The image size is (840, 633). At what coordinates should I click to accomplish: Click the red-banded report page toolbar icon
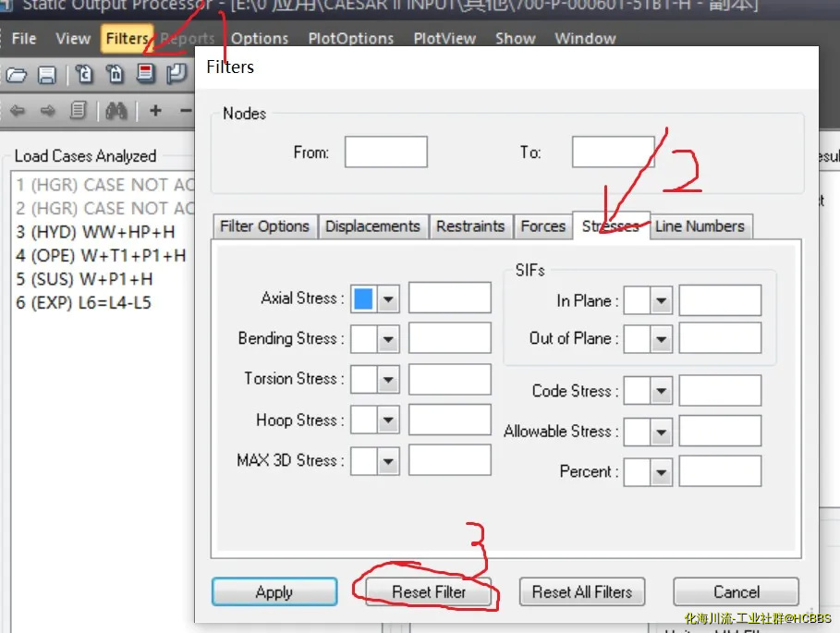(145, 74)
